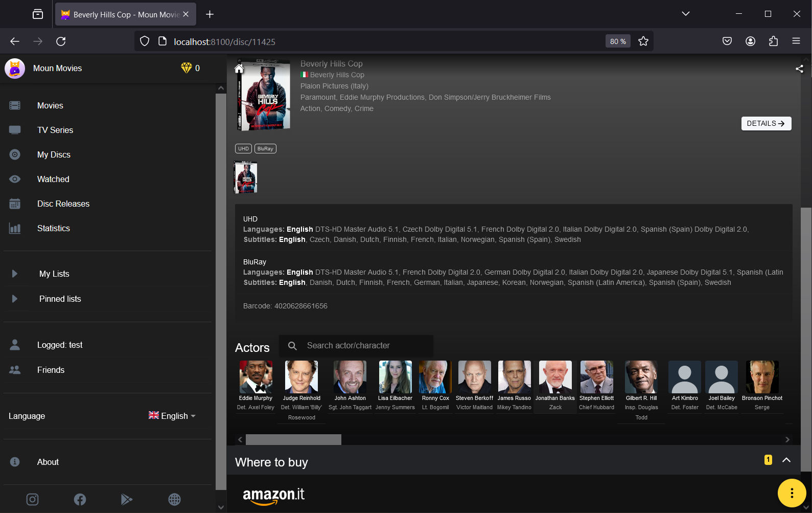812x513 pixels.
Task: Select the BluRay format chip
Action: (265, 149)
